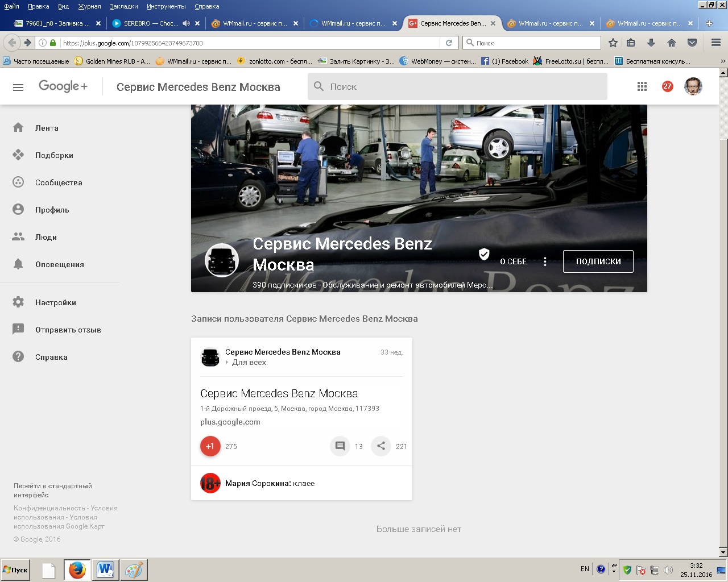728x582 pixels.
Task: Open the Инструменты menu
Action: click(x=166, y=6)
